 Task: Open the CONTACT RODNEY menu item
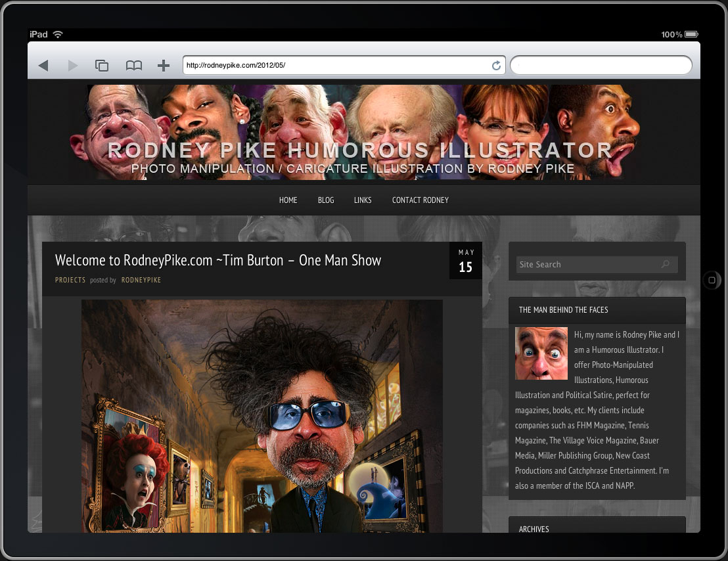[x=421, y=200]
